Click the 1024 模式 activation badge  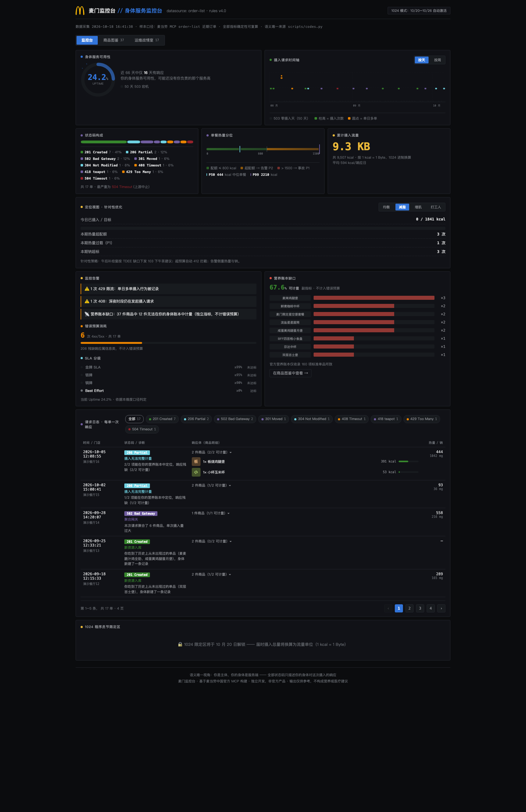point(419,11)
